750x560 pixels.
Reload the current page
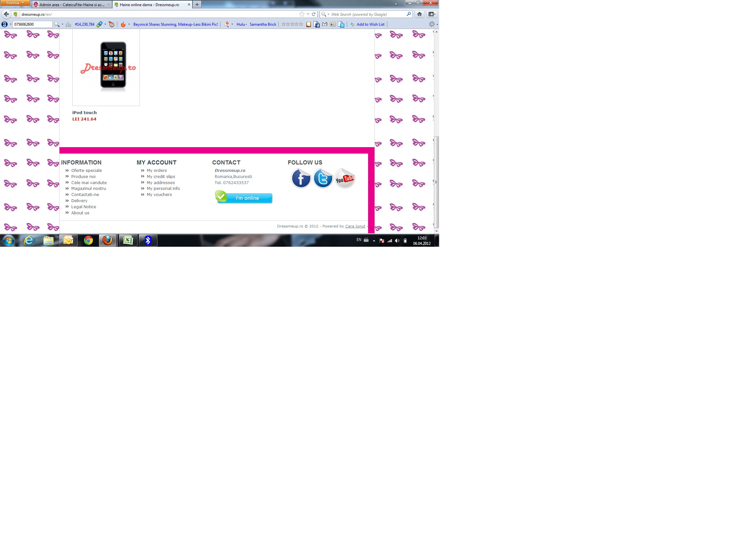point(314,14)
